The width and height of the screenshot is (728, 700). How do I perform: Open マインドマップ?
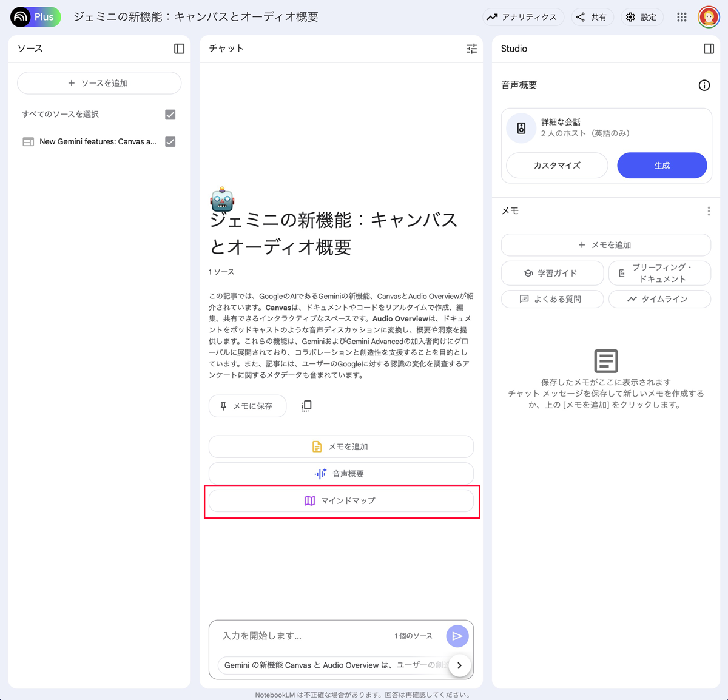tap(341, 501)
